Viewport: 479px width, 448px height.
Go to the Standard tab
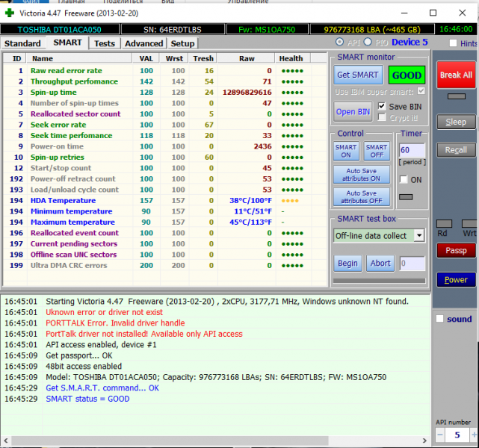[23, 43]
